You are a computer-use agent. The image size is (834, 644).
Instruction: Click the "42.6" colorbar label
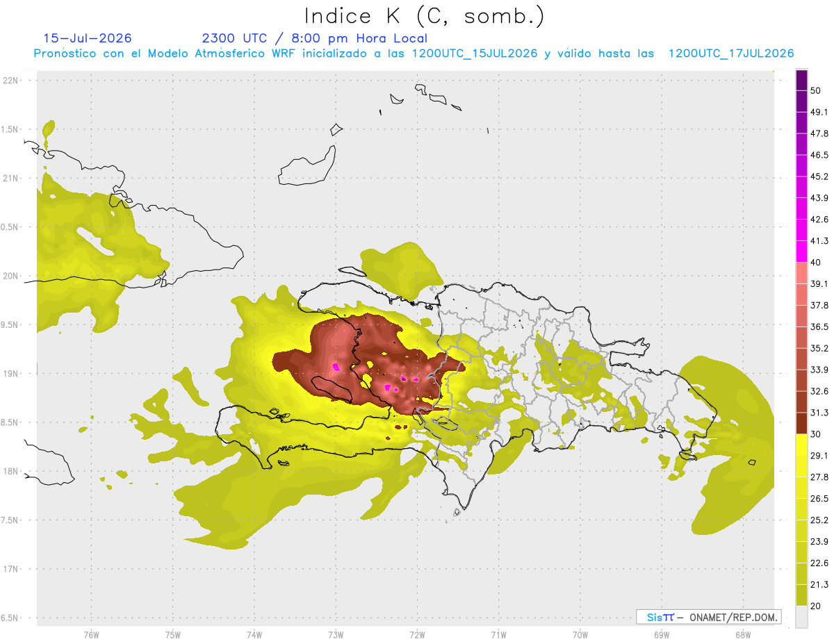pos(819,220)
